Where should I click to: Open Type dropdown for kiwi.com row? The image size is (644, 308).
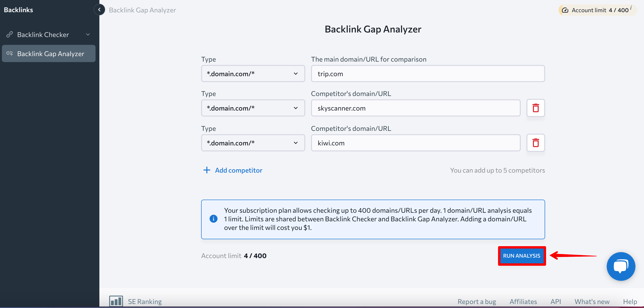click(x=253, y=143)
